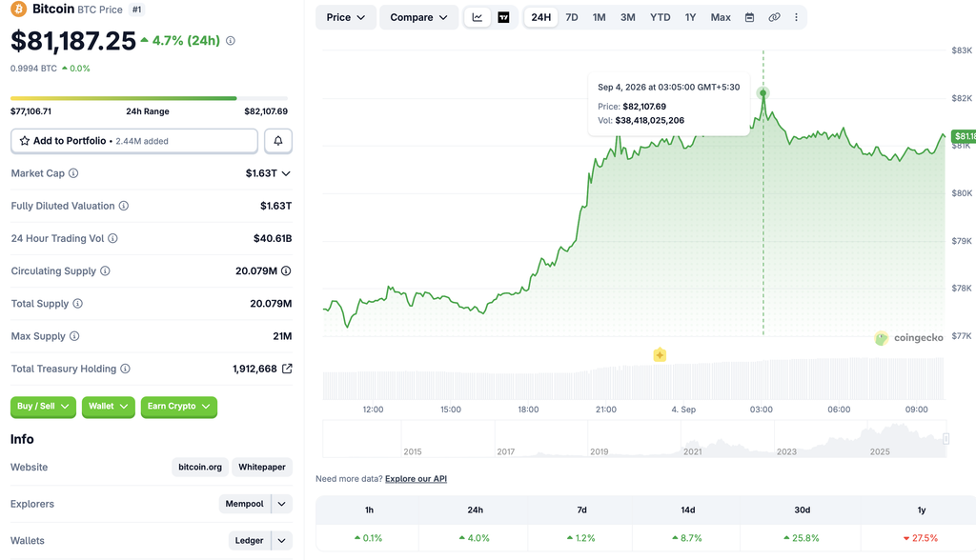Click the historical range navigator handle at right edge
Viewport: 976px width, 560px height.
click(945, 439)
